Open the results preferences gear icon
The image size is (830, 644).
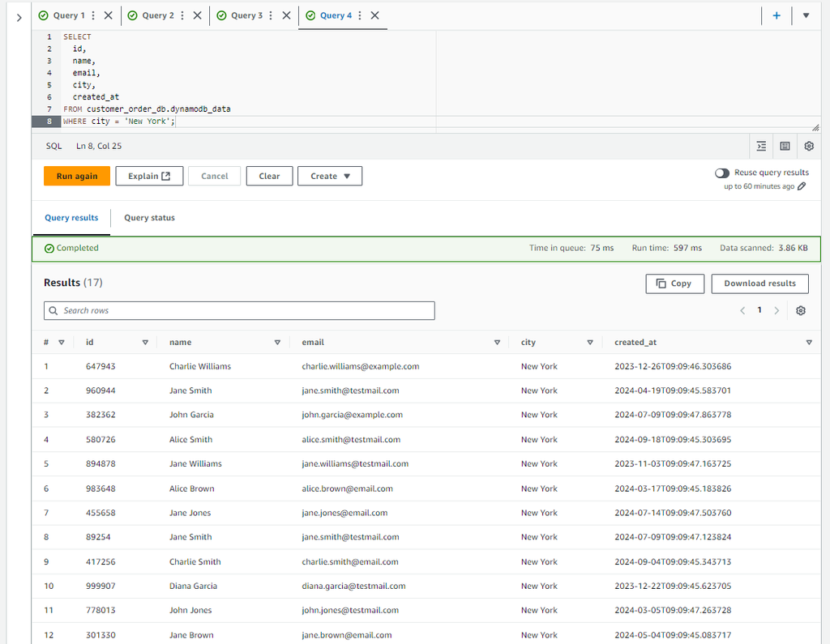pyautogui.click(x=801, y=310)
